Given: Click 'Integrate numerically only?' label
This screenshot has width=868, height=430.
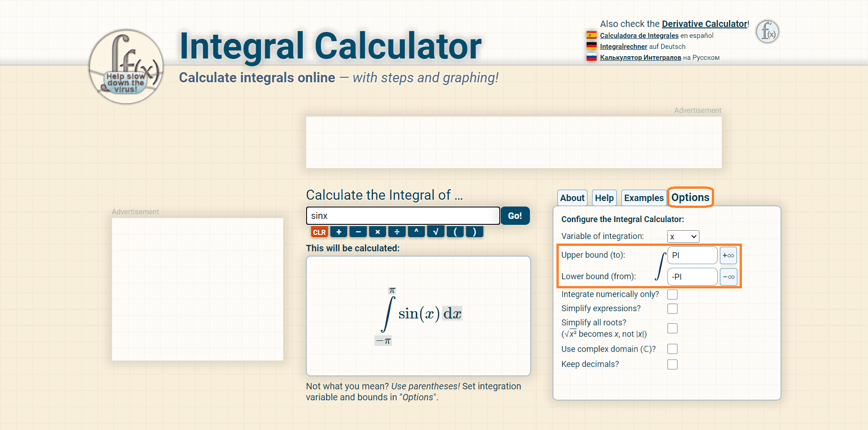Looking at the screenshot, I should pos(610,294).
